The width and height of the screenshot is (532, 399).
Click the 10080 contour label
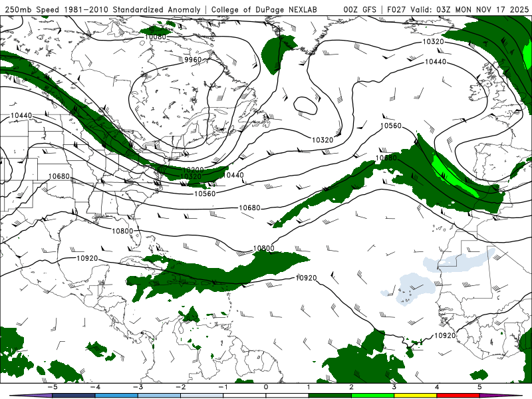coord(156,37)
